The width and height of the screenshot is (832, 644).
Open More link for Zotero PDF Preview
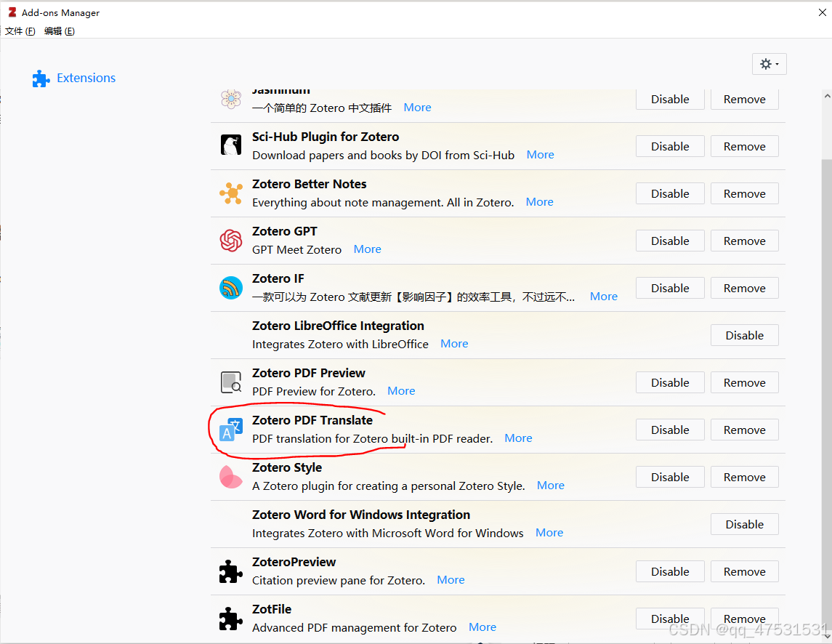(401, 391)
